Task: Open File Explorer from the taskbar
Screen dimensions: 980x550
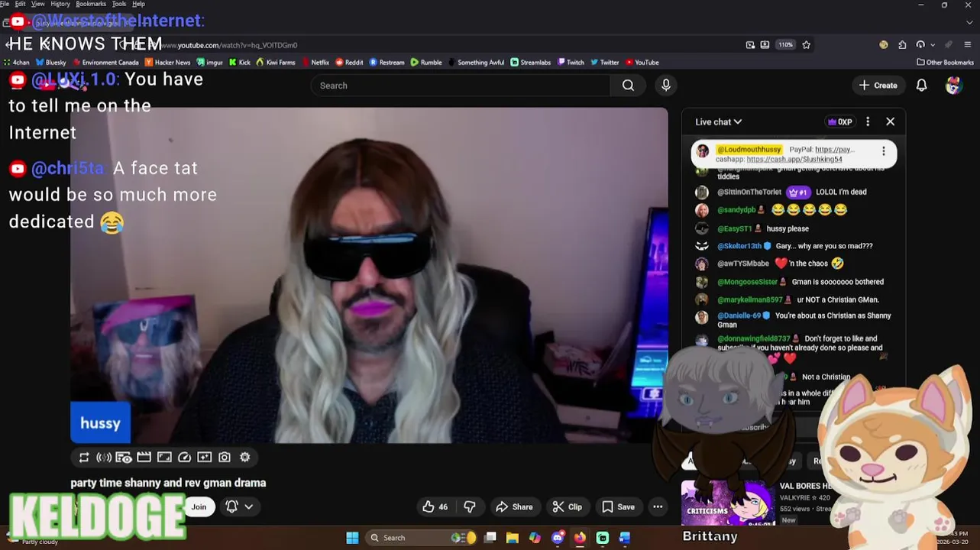Action: [513, 538]
